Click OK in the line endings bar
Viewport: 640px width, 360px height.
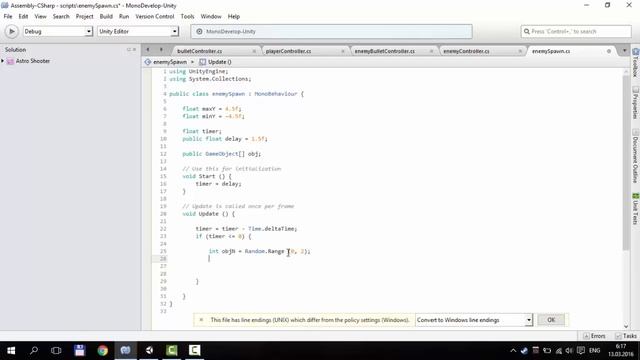[x=551, y=320]
